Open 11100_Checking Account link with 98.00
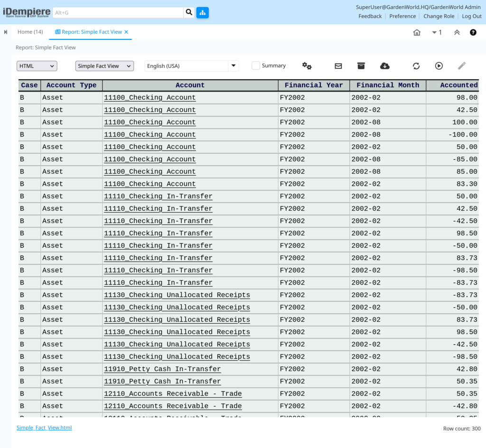The height and width of the screenshot is (448, 486). (x=150, y=98)
